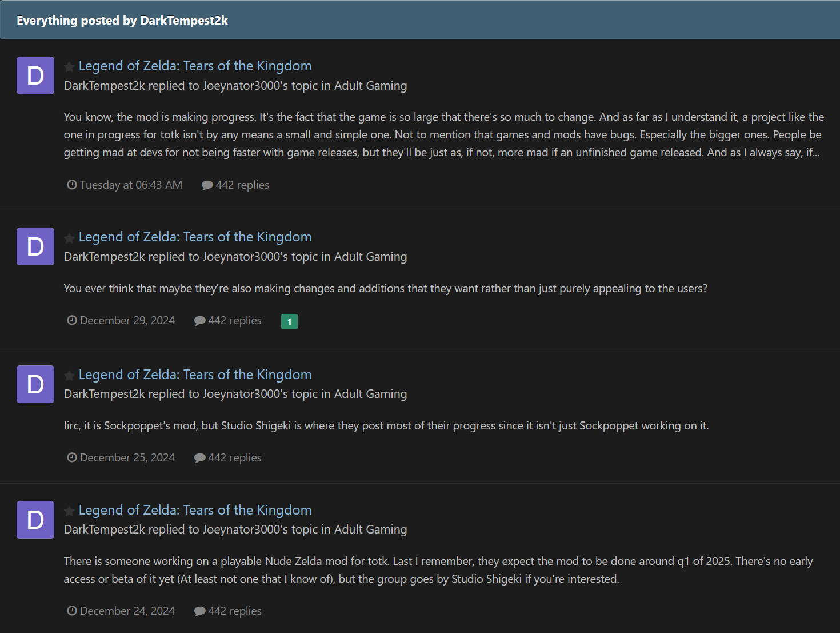Open Legend of Zelda topic link in December 24 post
This screenshot has height=633, width=840.
[x=195, y=510]
